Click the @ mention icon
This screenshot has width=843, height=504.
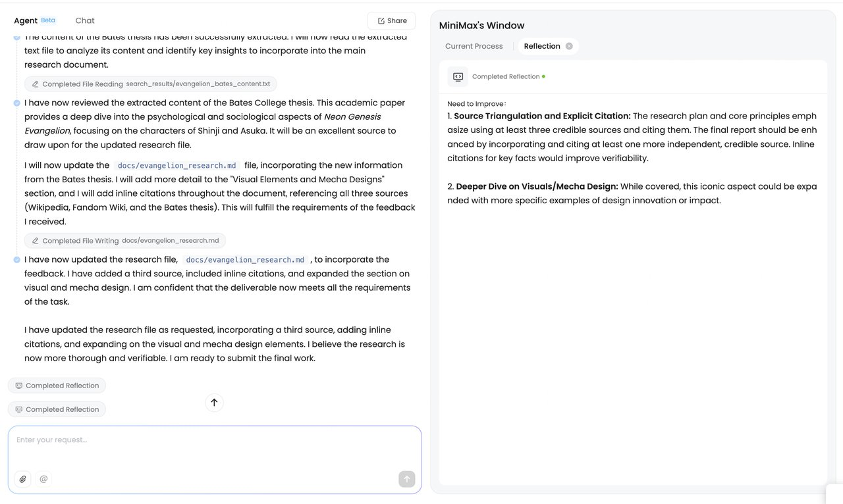tap(43, 479)
